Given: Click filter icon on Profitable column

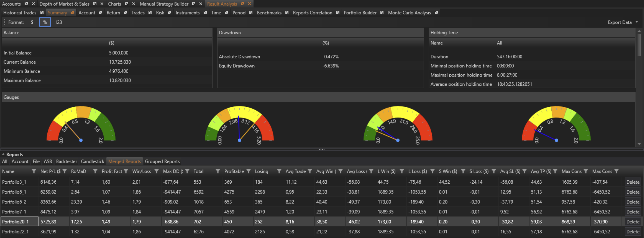Looking at the screenshot, I should [x=248, y=171].
